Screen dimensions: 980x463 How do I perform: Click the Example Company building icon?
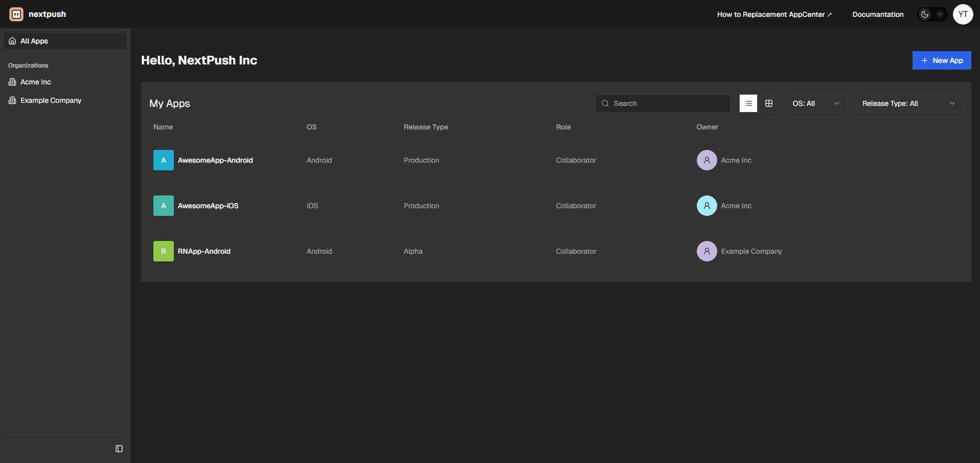tap(12, 100)
